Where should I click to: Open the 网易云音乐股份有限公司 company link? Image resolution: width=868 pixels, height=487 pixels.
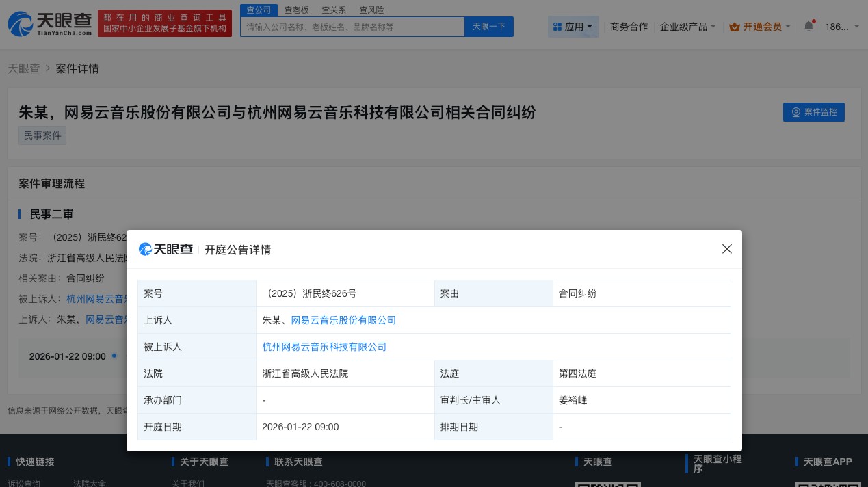(345, 320)
